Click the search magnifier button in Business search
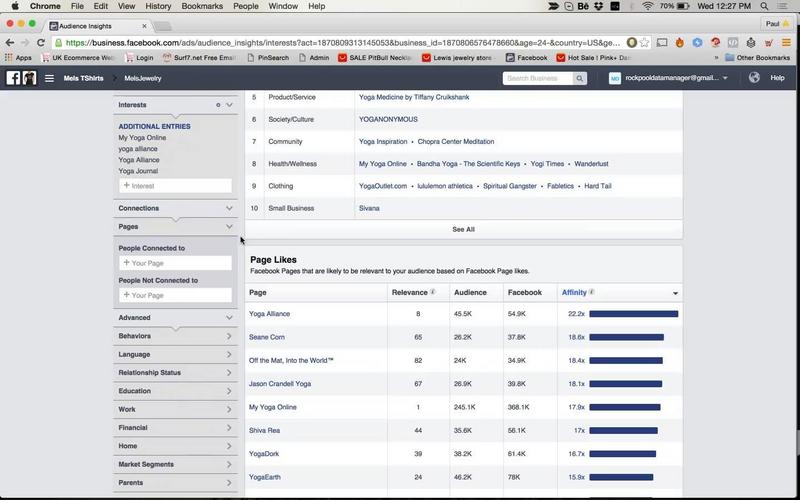The width and height of the screenshot is (800, 500). (x=580, y=78)
